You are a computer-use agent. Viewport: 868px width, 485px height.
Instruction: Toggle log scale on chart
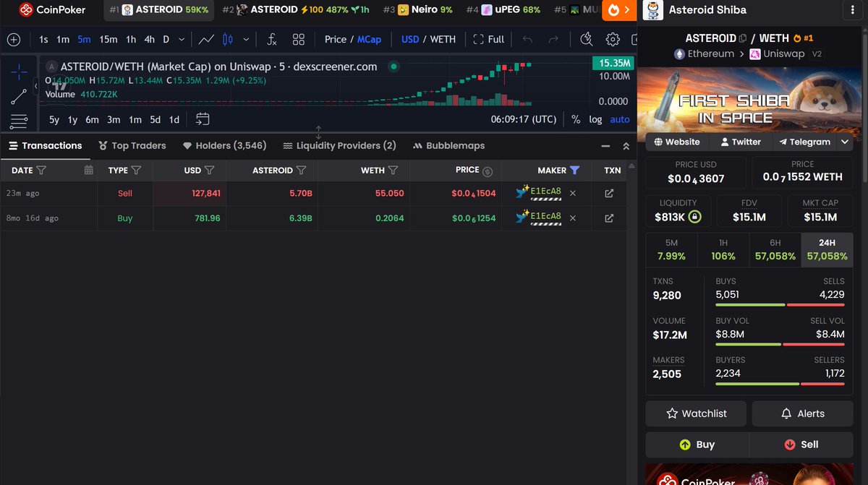595,119
